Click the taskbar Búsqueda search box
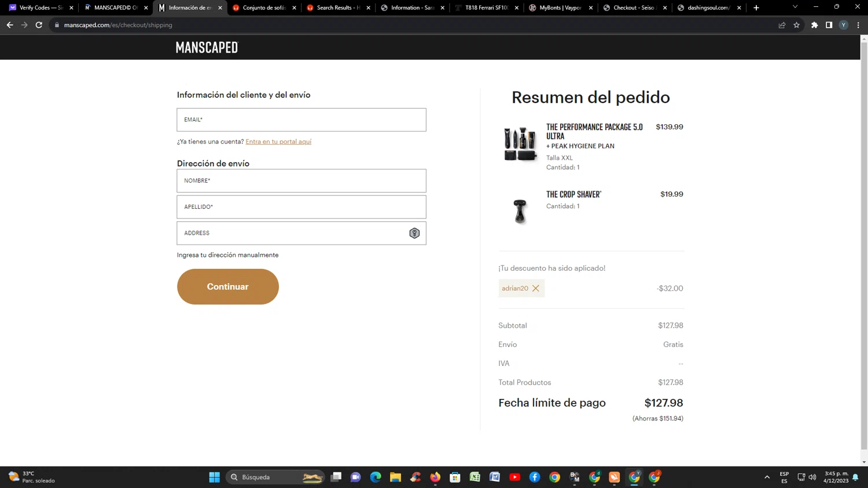This screenshot has height=488, width=868. click(x=275, y=477)
